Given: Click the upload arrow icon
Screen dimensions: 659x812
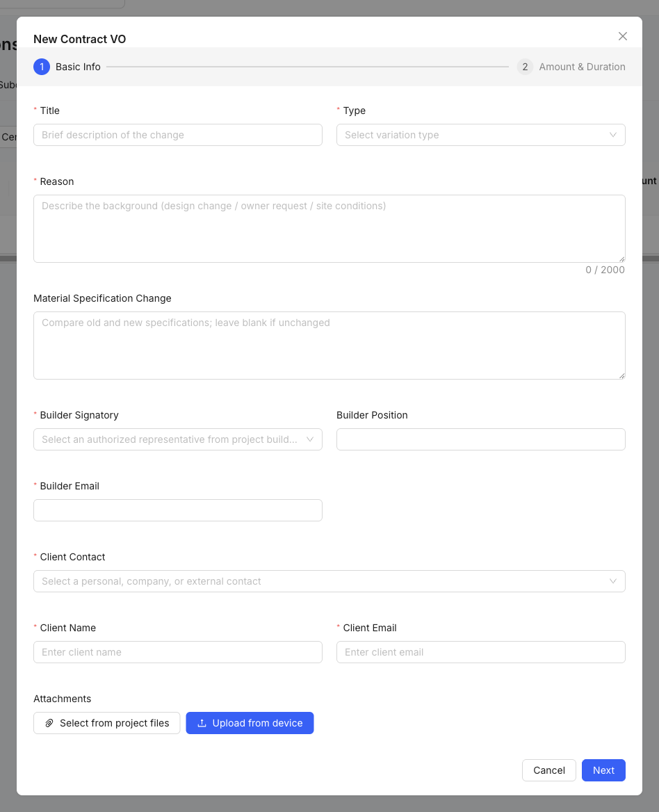Looking at the screenshot, I should tap(202, 723).
